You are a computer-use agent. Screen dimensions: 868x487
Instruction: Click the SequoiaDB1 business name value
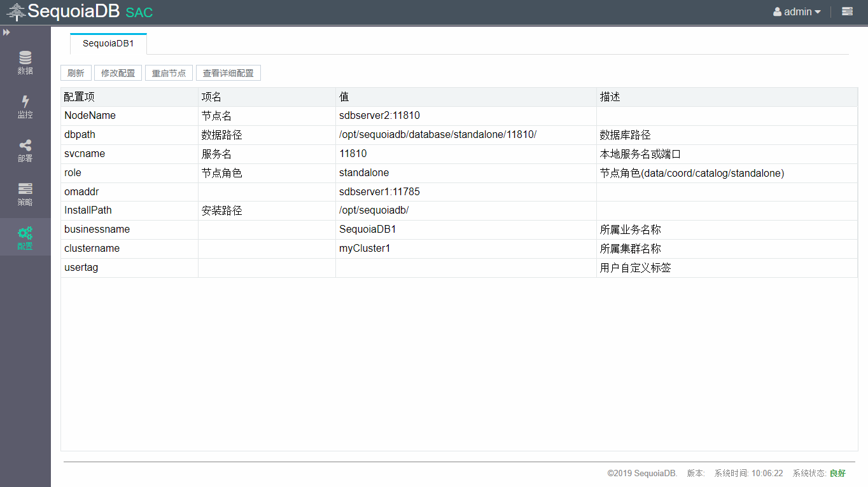(x=368, y=230)
